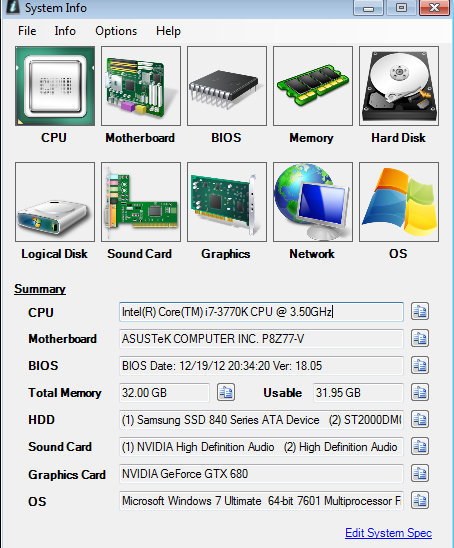Click into the HDD summary field
The width and height of the screenshot is (454, 548).
click(x=261, y=419)
